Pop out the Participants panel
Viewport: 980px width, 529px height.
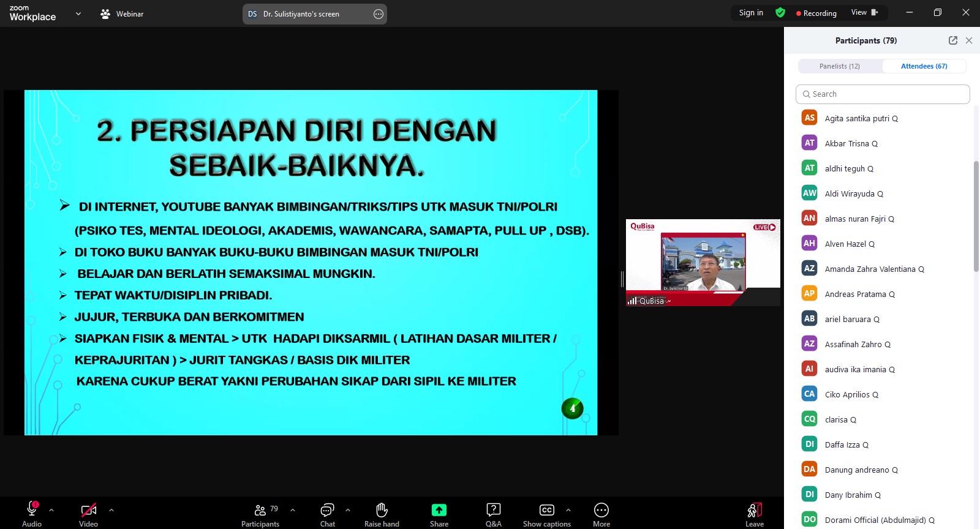coord(952,40)
